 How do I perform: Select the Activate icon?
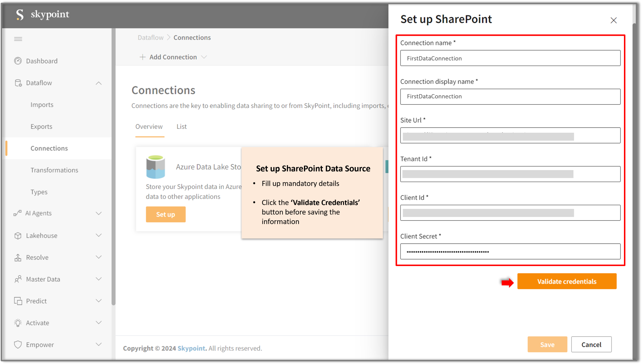click(x=18, y=323)
